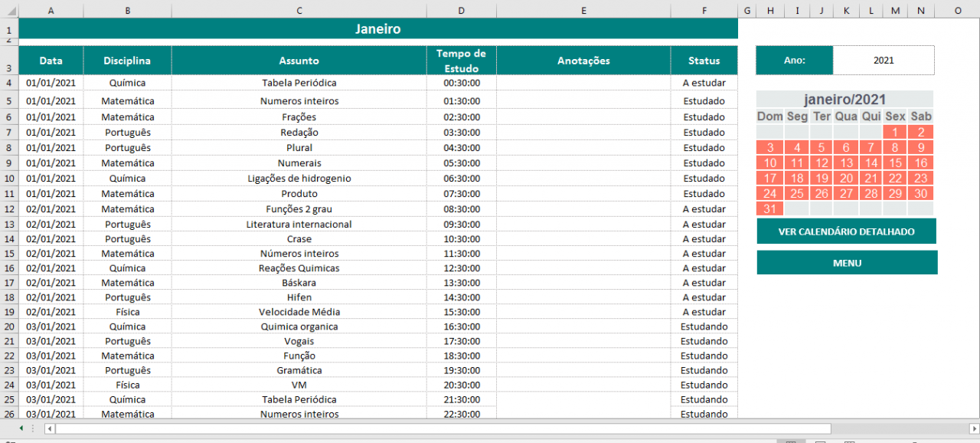Image resolution: width=980 pixels, height=443 pixels.
Task: Open VER CALENDÁRIO DETALHADO
Action: click(x=846, y=231)
